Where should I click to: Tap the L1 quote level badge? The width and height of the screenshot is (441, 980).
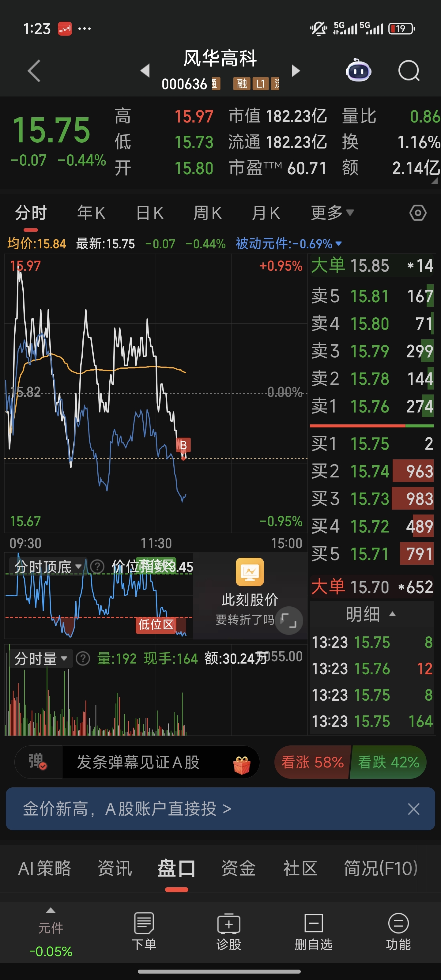[x=261, y=84]
